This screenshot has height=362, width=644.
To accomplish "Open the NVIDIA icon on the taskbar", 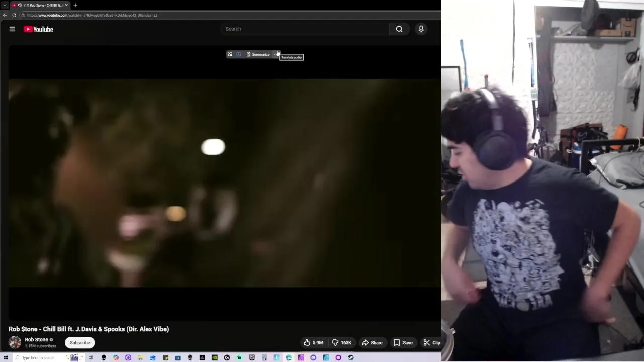I will click(x=215, y=357).
